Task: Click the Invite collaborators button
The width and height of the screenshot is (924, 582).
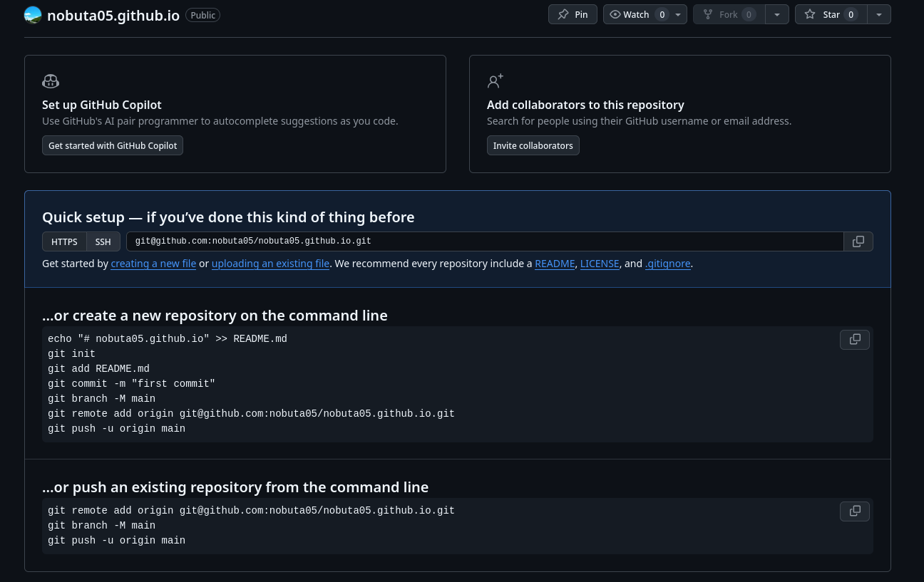Action: click(533, 145)
